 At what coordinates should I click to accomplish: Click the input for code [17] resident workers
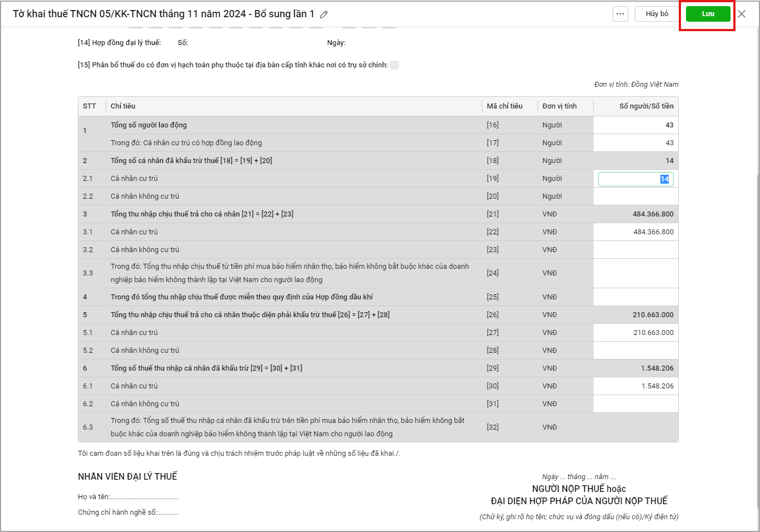[x=635, y=143]
